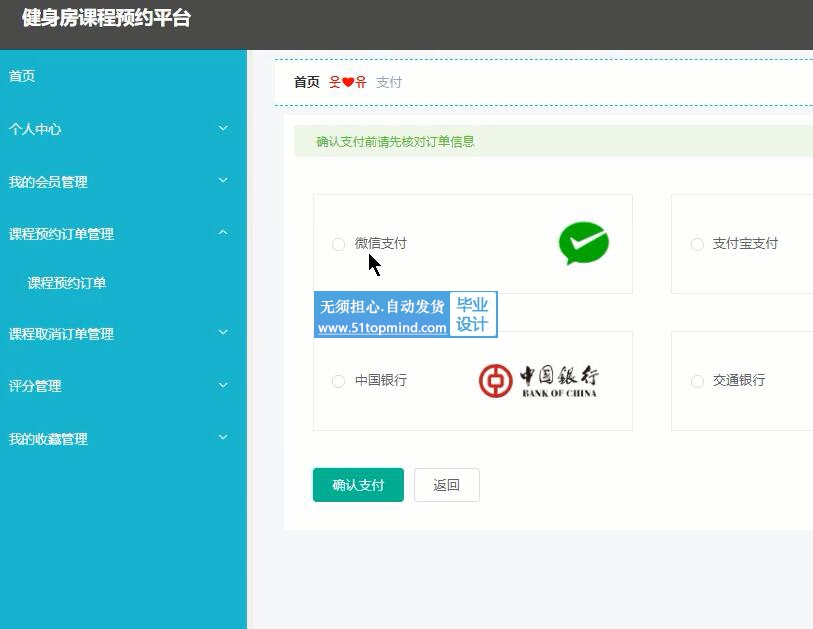Collapse the 课程预约订单管理 chevron
813x629 pixels.
(x=223, y=232)
